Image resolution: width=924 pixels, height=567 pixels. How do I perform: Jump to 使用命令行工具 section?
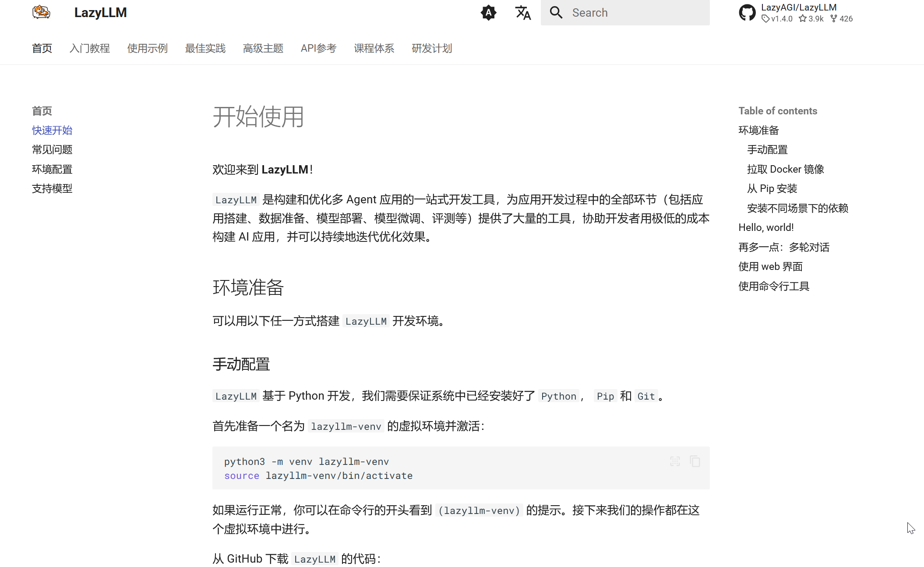(x=774, y=286)
